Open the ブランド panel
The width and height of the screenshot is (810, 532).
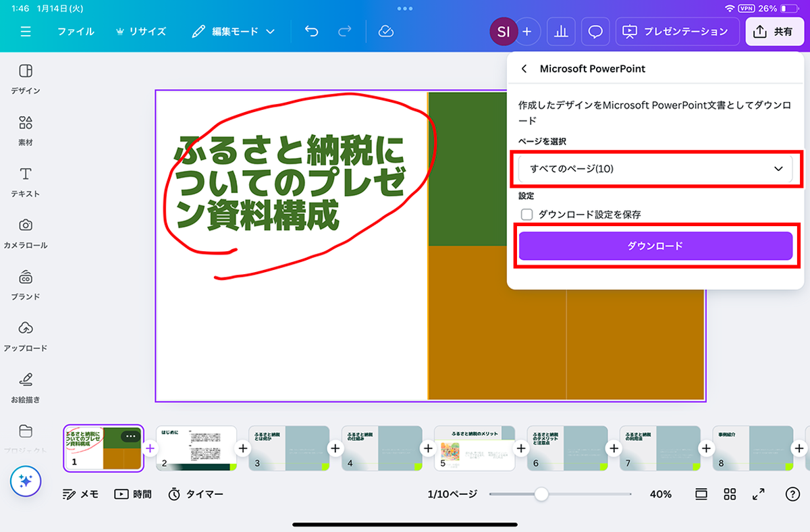[x=26, y=286]
